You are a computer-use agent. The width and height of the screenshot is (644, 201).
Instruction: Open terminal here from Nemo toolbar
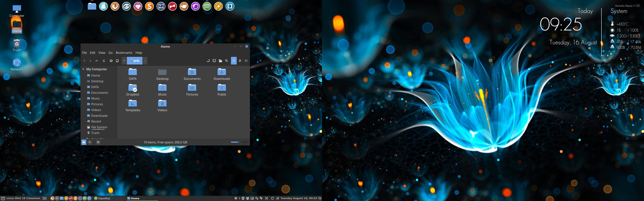tap(214, 61)
